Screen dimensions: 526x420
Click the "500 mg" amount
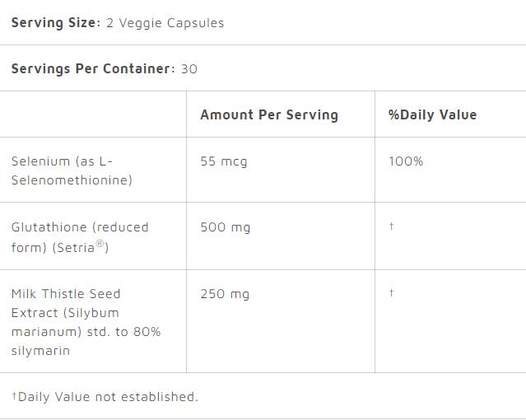pyautogui.click(x=226, y=227)
